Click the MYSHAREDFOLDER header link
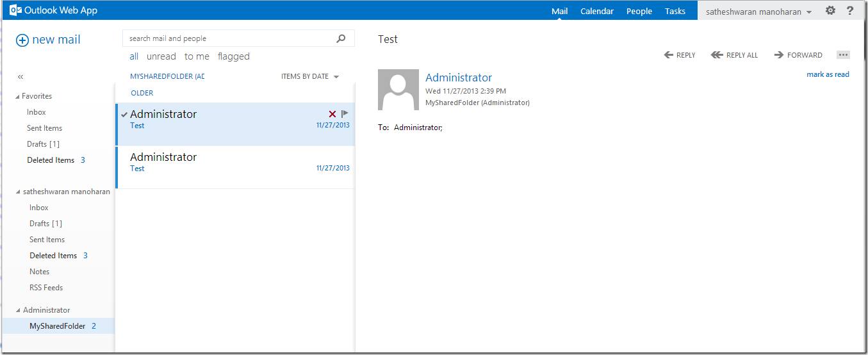Screen dimensions: 868x355 167,76
